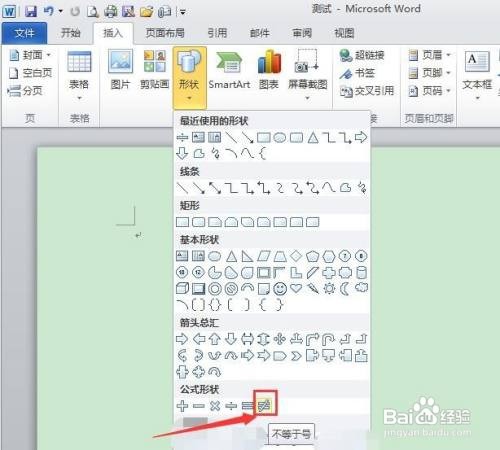The height and width of the screenshot is (450, 500).
Task: Select the first rectangle in 矩形 section
Action: 182,222
